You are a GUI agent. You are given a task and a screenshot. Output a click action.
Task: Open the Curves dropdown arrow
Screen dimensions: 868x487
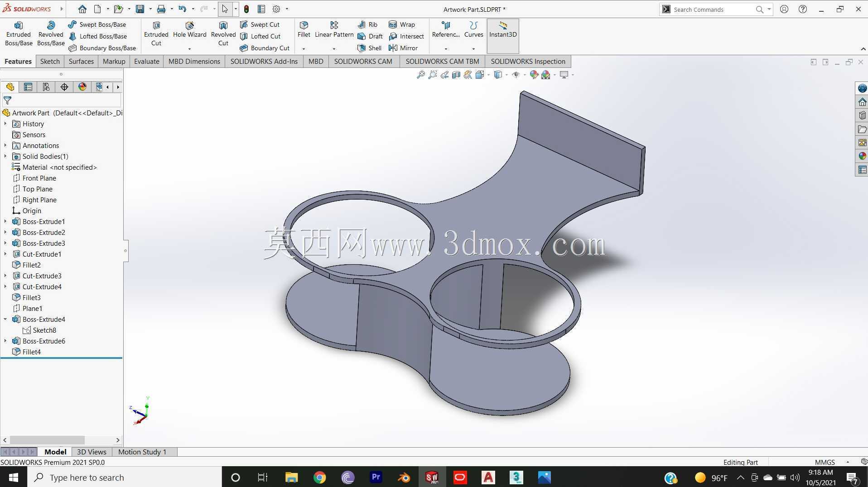[x=473, y=48]
